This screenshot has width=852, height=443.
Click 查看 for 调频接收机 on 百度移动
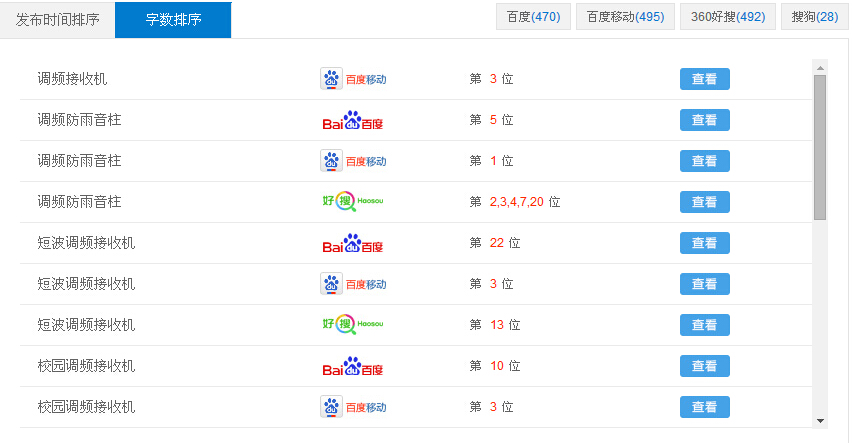[x=704, y=79]
